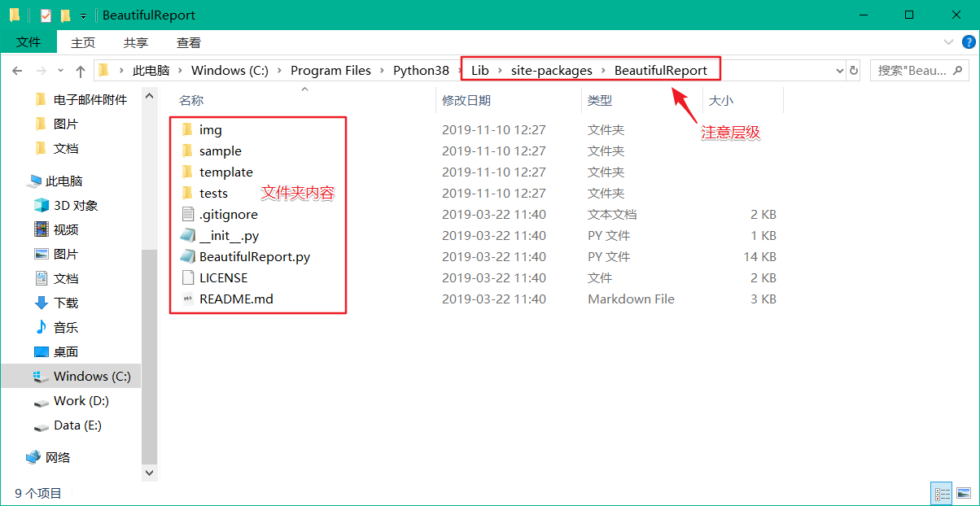The height and width of the screenshot is (506, 980).
Task: Click the Markdown File type cell
Action: (x=631, y=299)
